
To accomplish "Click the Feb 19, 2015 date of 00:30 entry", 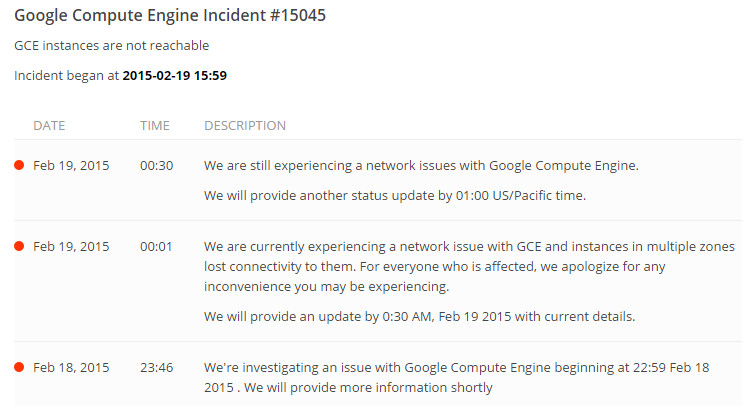I will tap(71, 166).
